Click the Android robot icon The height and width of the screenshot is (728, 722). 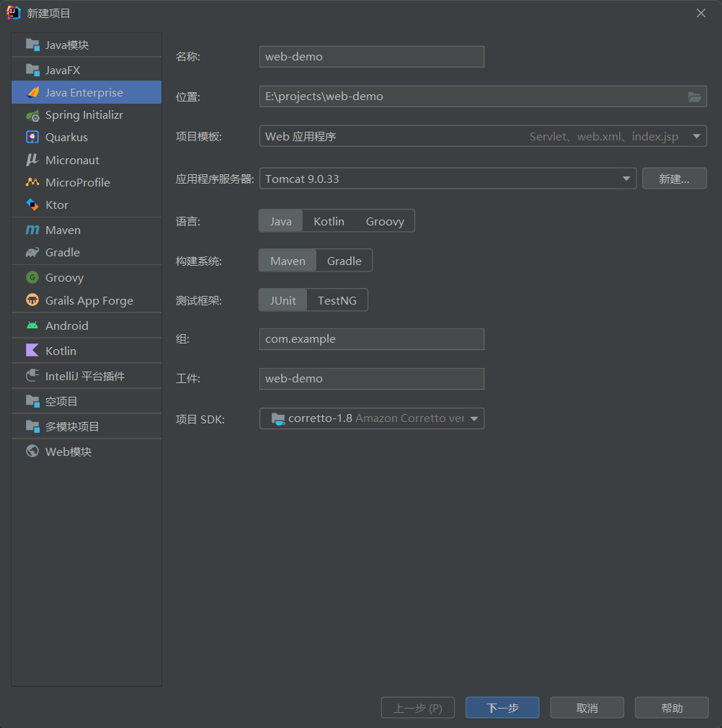[x=32, y=325]
